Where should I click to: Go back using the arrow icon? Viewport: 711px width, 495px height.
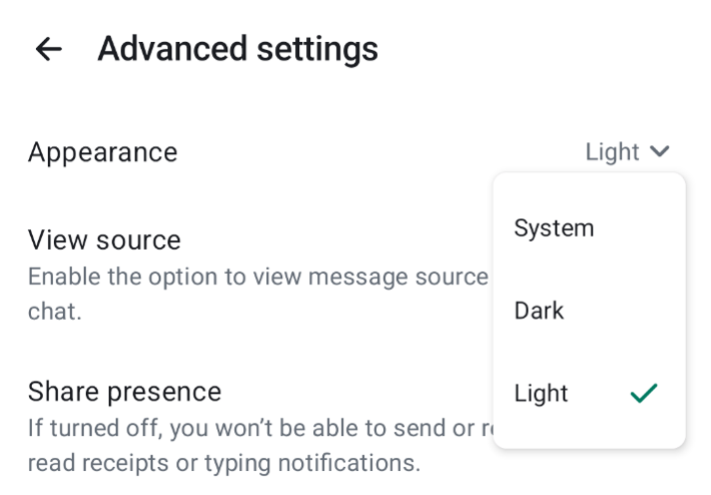click(x=47, y=49)
